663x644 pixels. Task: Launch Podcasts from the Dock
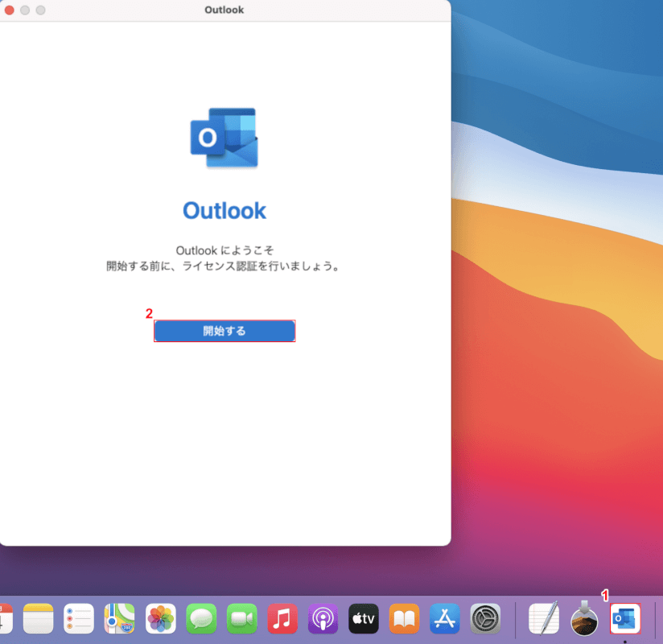(x=323, y=618)
